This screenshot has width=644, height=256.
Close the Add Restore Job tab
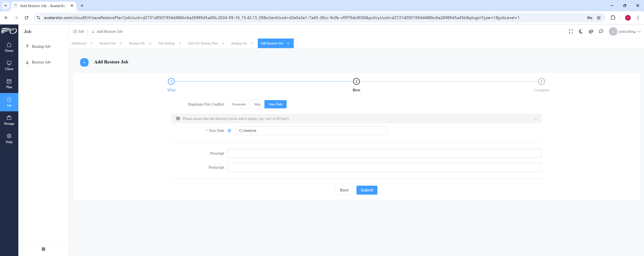click(x=288, y=43)
